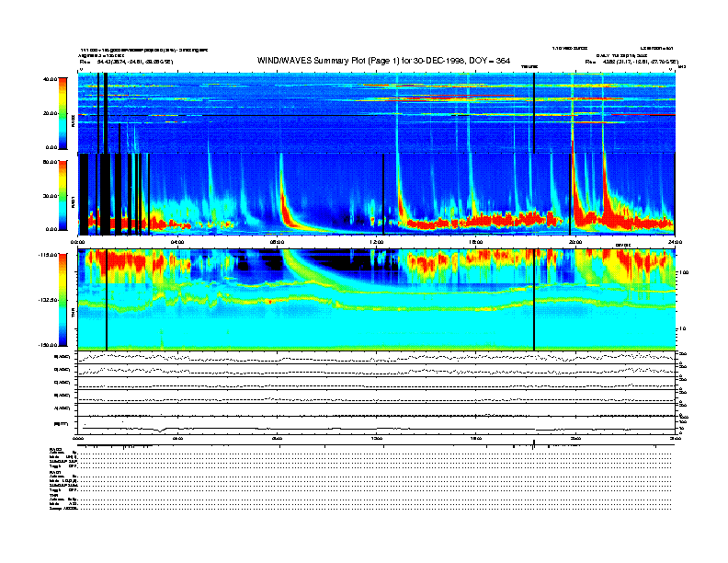Click the RAD1 spectrogram panel

coord(377,194)
